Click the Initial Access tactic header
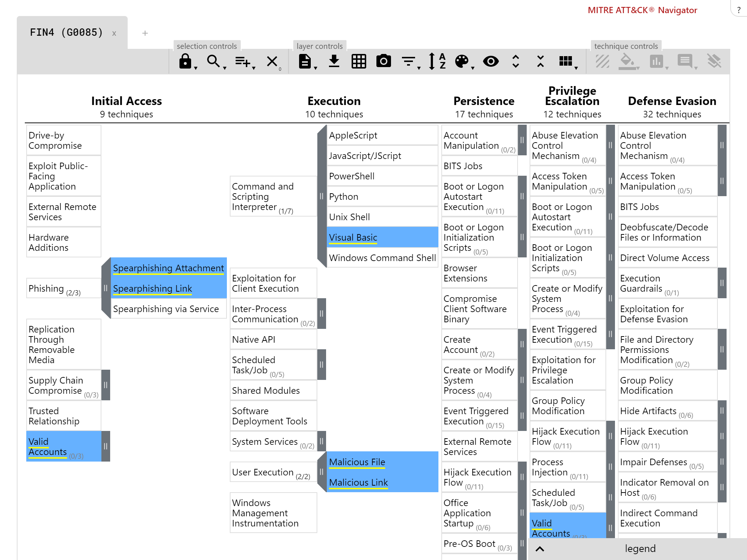 [x=127, y=101]
